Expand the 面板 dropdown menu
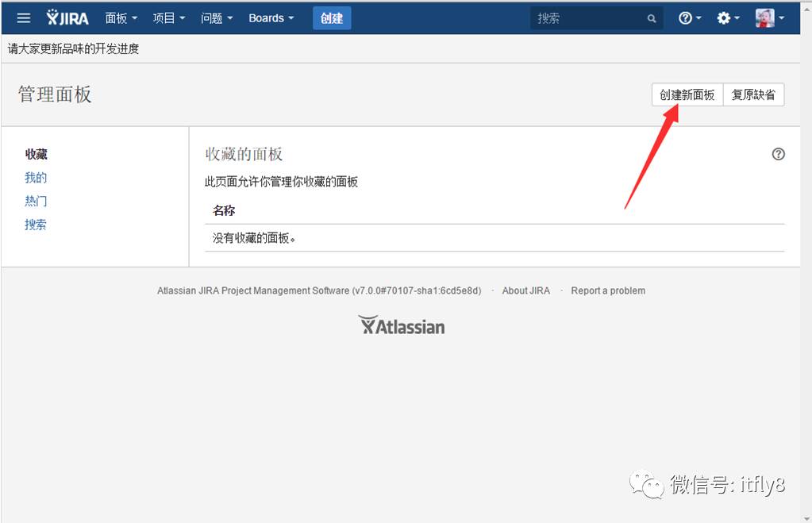 point(121,18)
